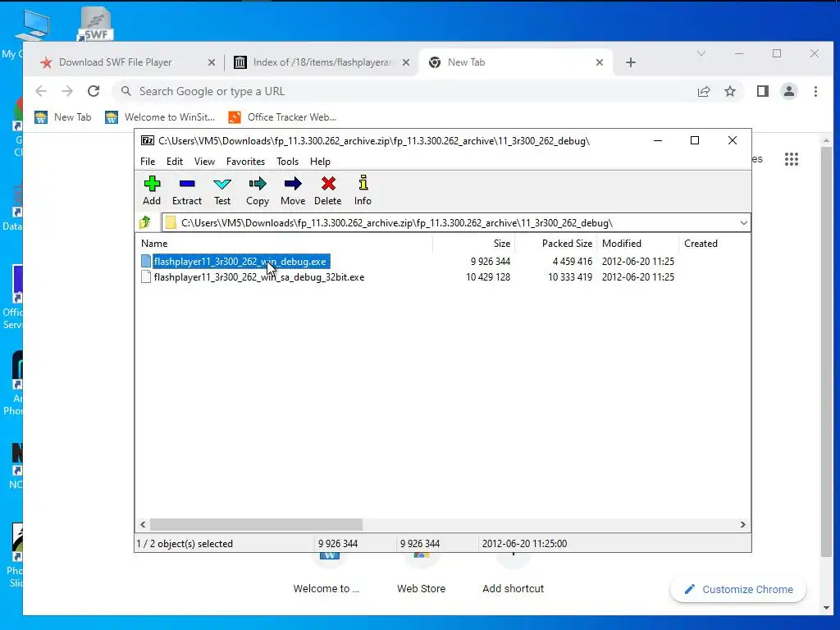Bookmark this tab with star icon
The height and width of the screenshot is (630, 840).
click(x=730, y=92)
